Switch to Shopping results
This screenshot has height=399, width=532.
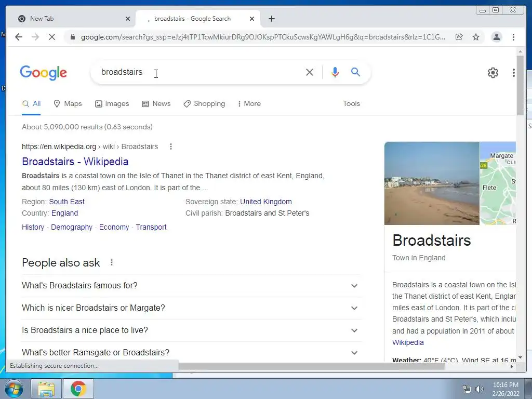pyautogui.click(x=204, y=104)
